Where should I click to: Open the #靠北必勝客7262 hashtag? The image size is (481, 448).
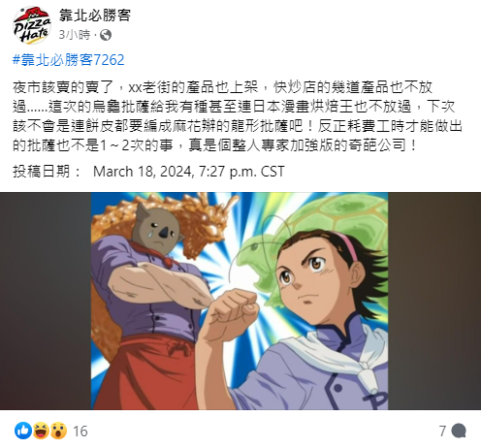[69, 60]
